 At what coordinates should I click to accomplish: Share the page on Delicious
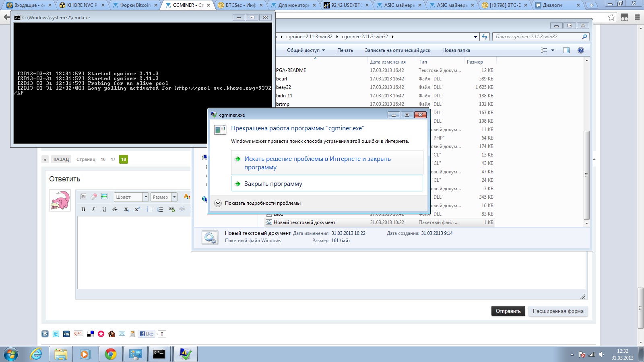pos(91,334)
